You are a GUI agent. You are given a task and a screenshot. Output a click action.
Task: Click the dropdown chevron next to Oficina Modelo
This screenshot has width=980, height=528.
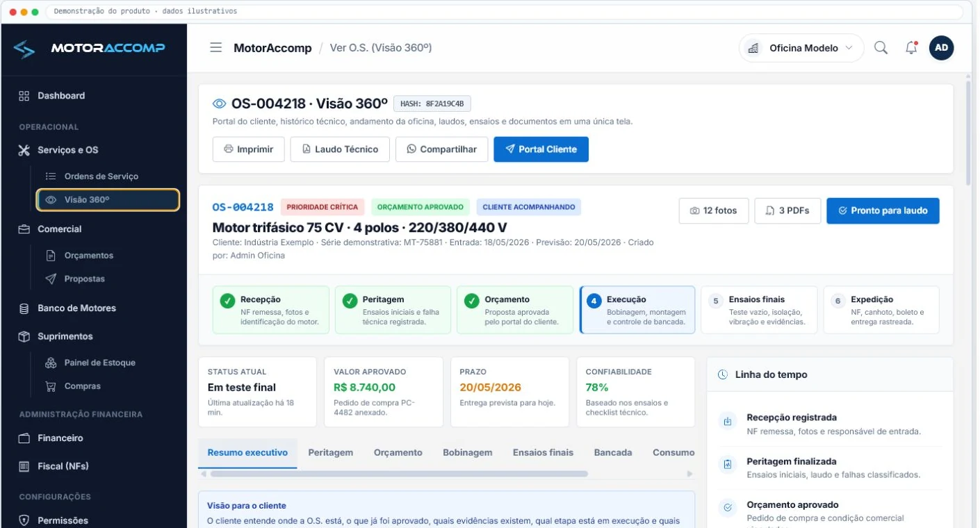pyautogui.click(x=849, y=49)
